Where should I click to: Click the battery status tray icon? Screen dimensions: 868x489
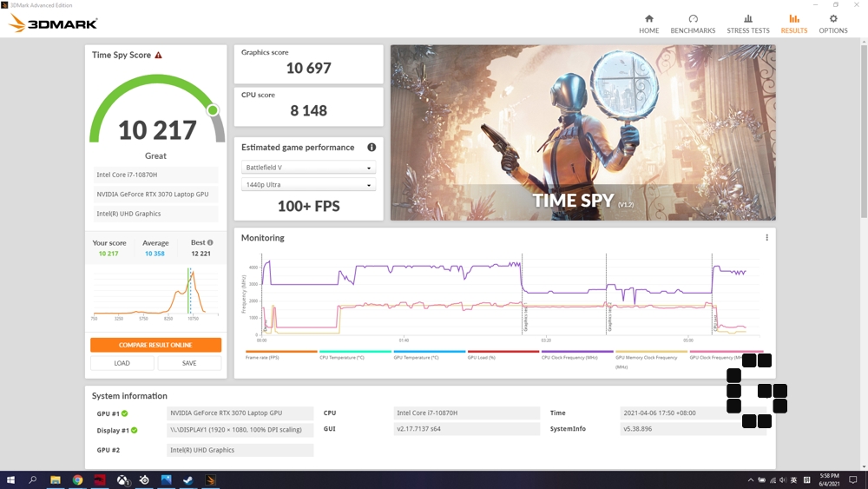coord(762,480)
